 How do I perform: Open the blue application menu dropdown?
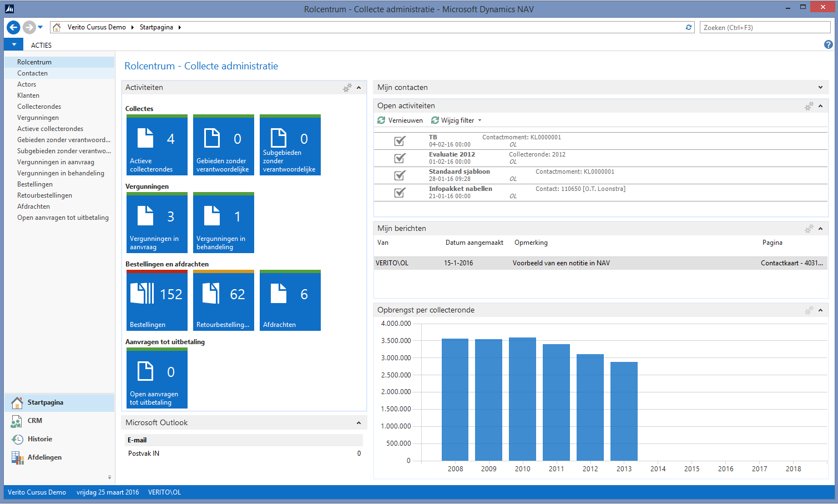coord(14,44)
